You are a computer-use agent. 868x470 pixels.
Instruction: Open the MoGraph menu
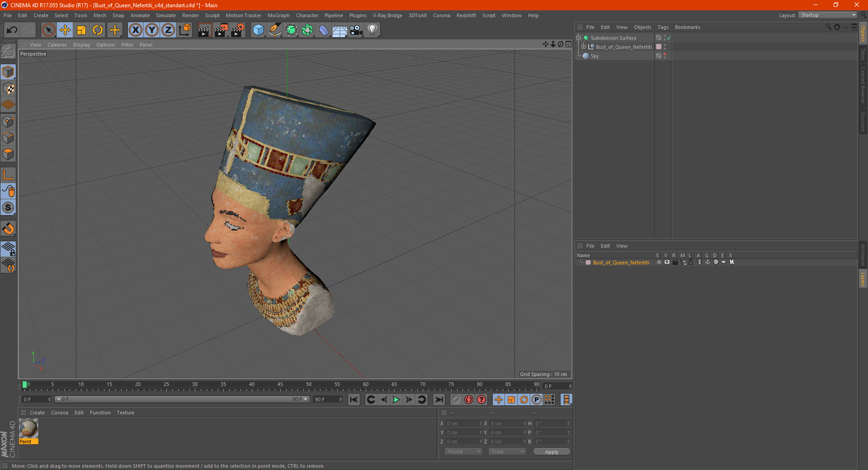click(x=278, y=15)
